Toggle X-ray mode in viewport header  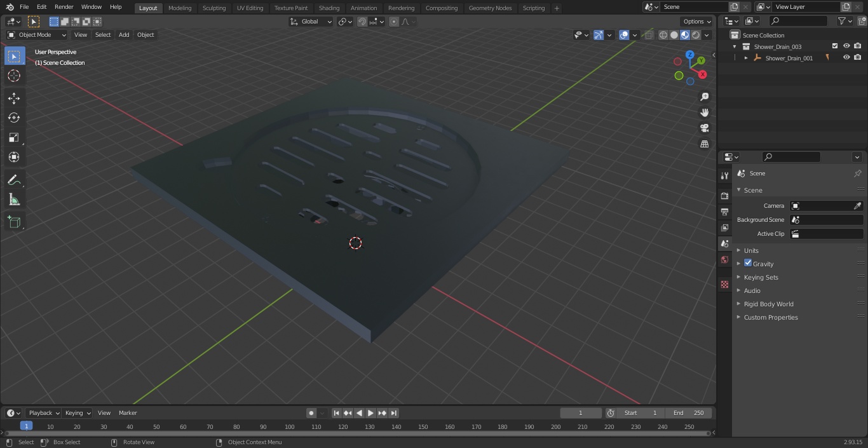(x=648, y=35)
